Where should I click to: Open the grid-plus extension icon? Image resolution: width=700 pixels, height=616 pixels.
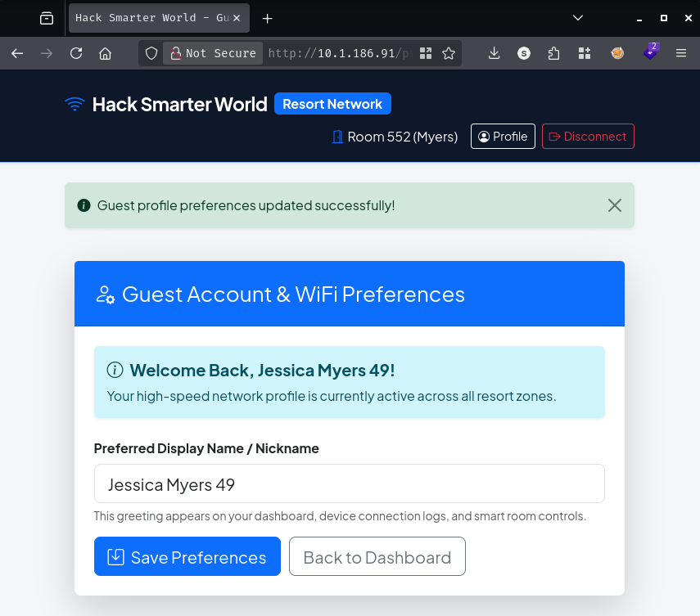(x=585, y=53)
